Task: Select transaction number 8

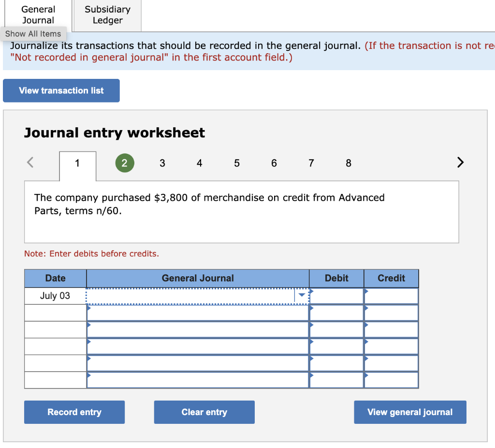Action: coord(348,163)
